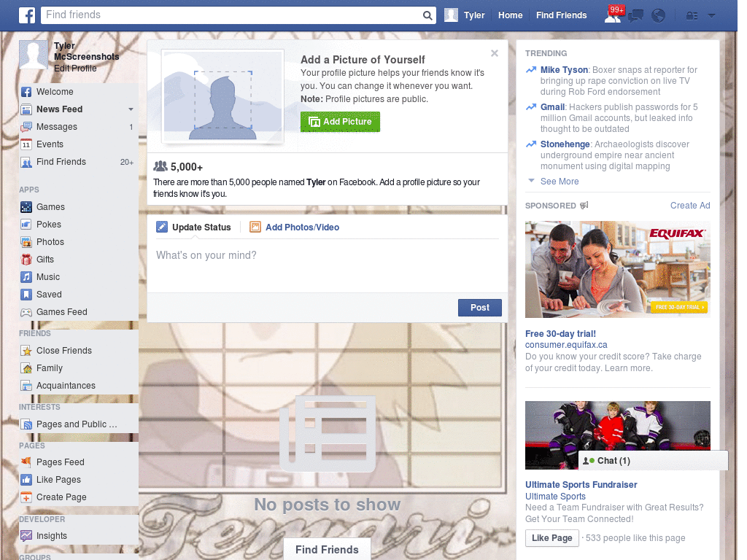Click Find Friends button below No posts
This screenshot has height=560, width=747.
327,550
